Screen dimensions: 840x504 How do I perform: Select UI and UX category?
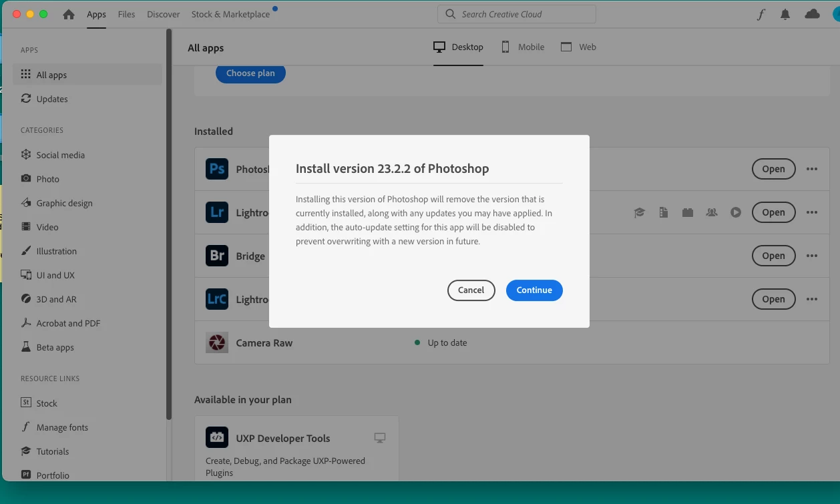87,275
